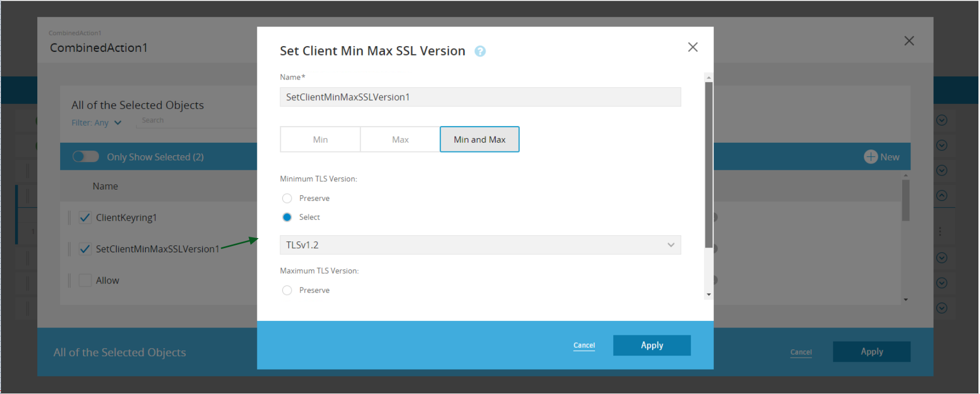Click drag handle beside ClientKeyring1

point(70,218)
